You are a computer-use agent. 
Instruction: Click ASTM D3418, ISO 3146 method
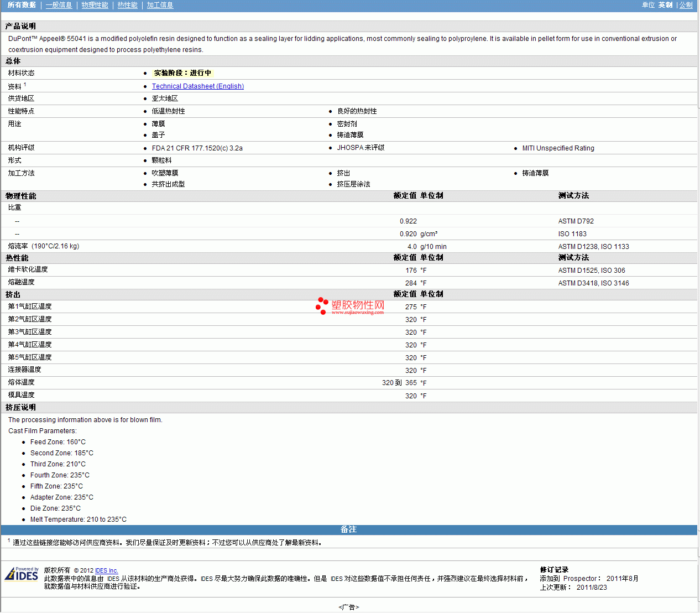tap(594, 283)
